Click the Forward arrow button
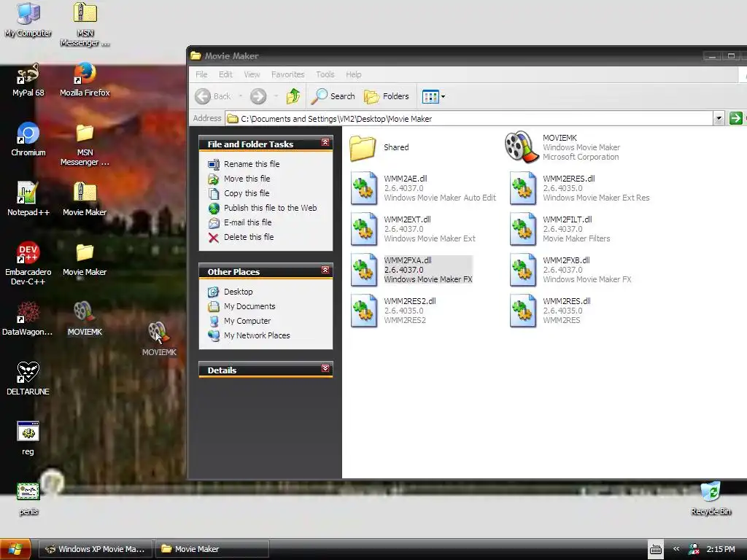This screenshot has height=560, width=747. [x=258, y=97]
